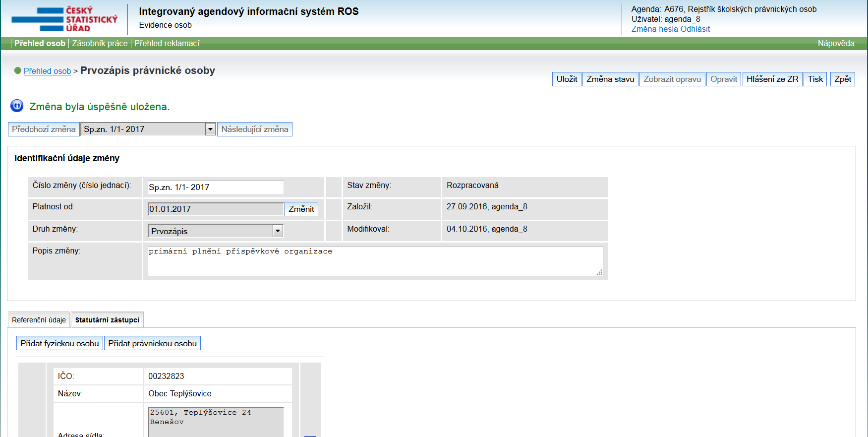Click the green bullet before Přehled osob breadcrumb
Screen dimensions: 868x437
(18, 70)
